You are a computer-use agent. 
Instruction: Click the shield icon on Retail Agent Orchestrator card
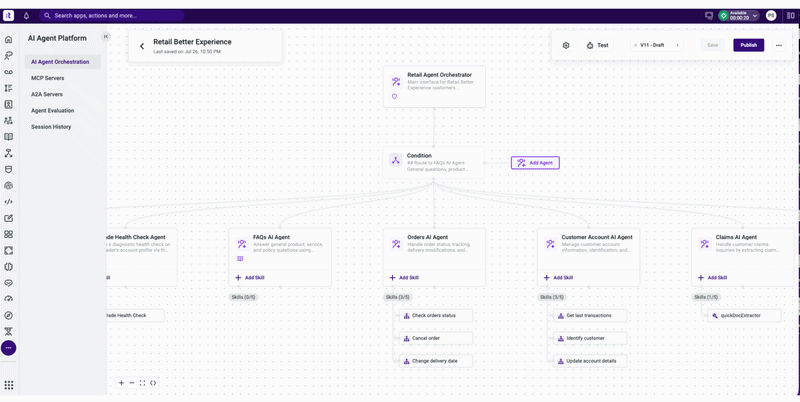pos(394,96)
